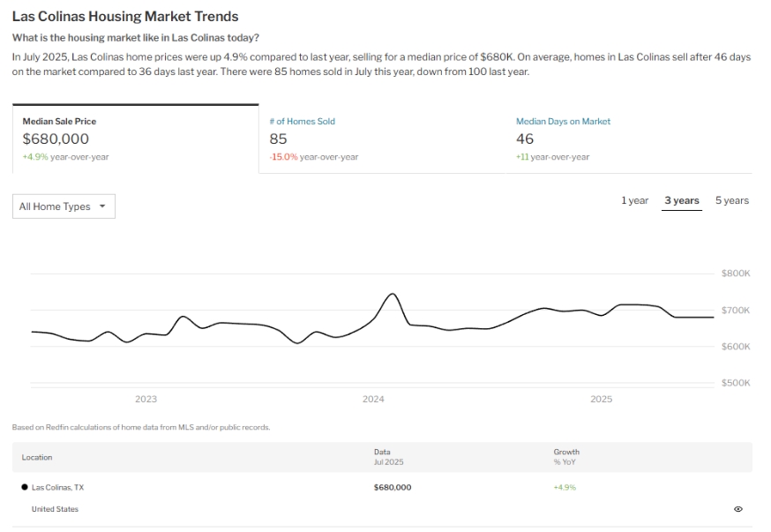The width and height of the screenshot is (771, 532).
Task: Click the Location column header
Action: [x=37, y=457]
